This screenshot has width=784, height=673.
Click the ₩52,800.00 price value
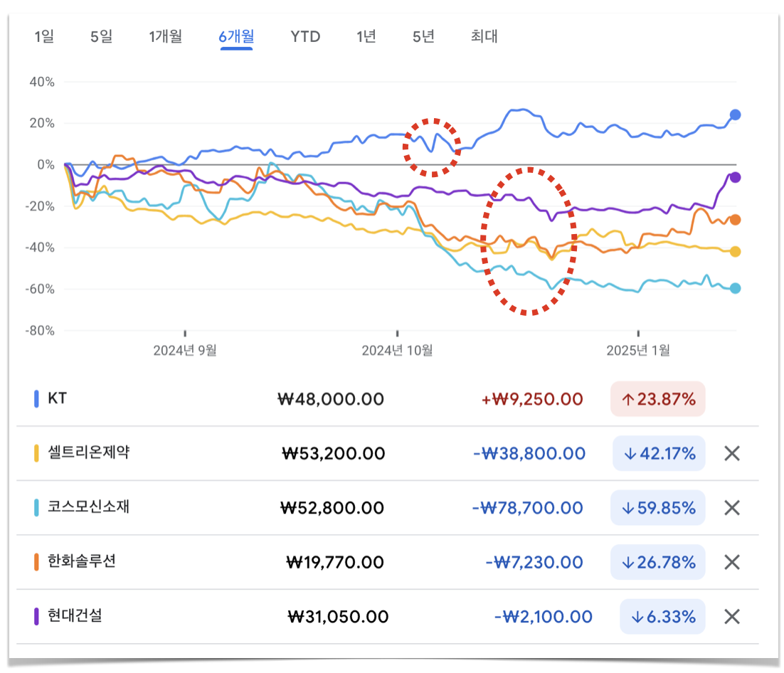point(332,508)
